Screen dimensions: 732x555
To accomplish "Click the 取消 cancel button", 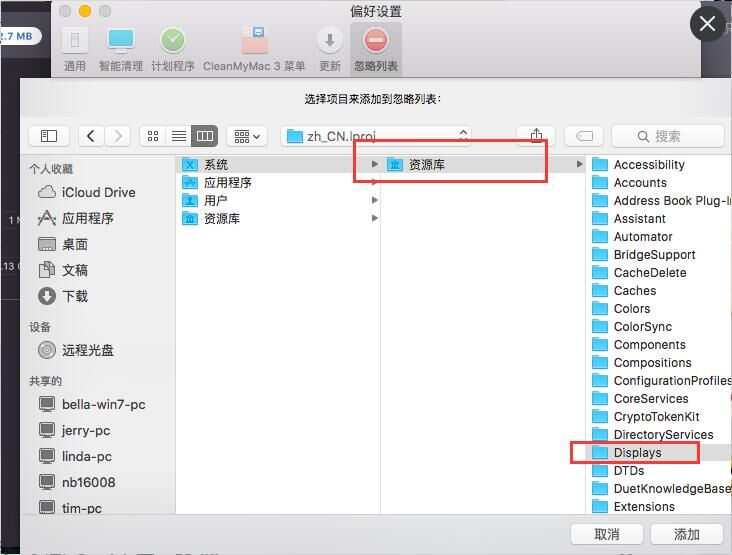I will (x=607, y=534).
